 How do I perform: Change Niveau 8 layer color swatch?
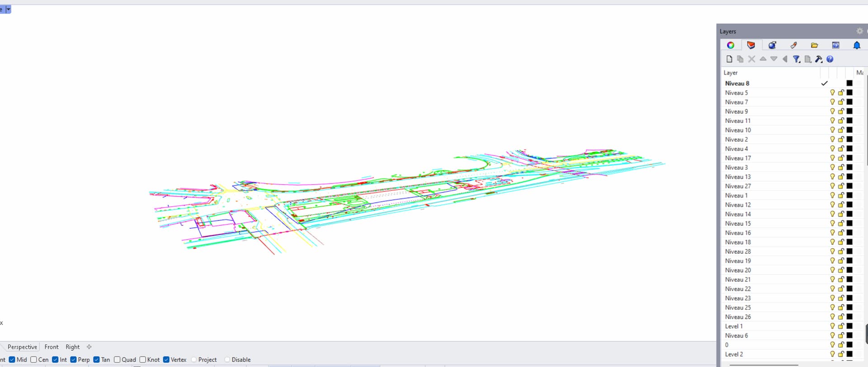[x=849, y=83]
